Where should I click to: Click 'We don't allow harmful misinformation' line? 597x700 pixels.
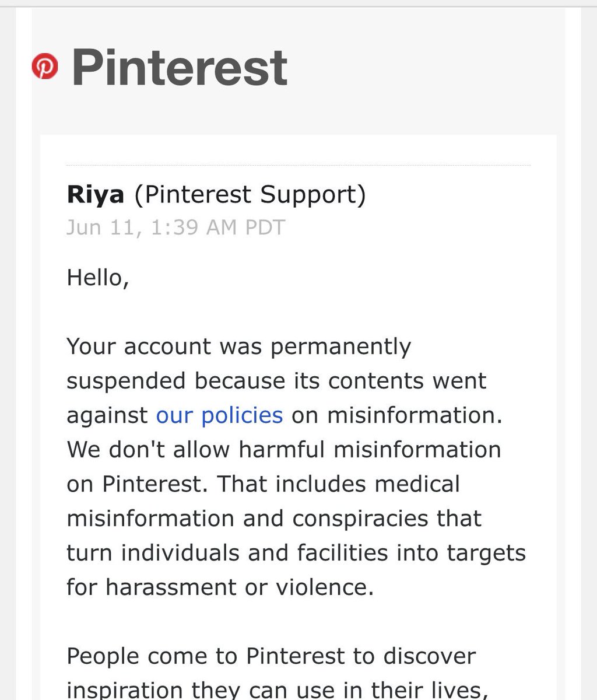284,450
